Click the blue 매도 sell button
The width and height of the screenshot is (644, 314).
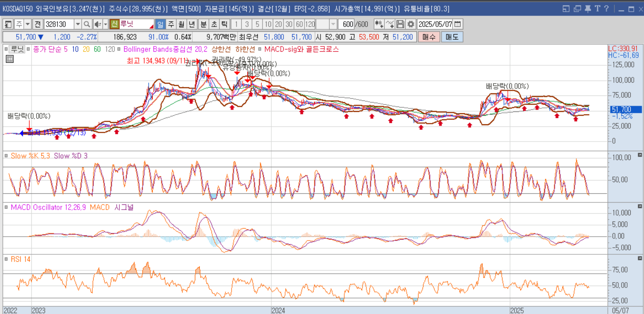pos(452,37)
